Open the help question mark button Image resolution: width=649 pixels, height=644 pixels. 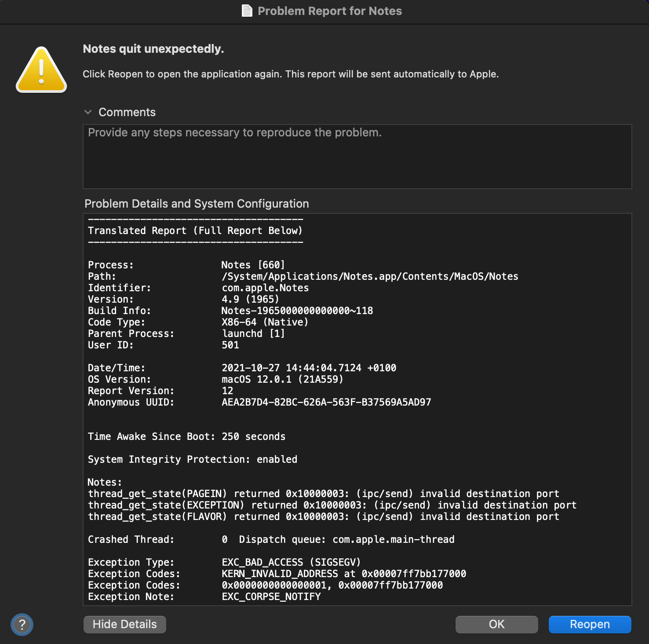(x=22, y=624)
